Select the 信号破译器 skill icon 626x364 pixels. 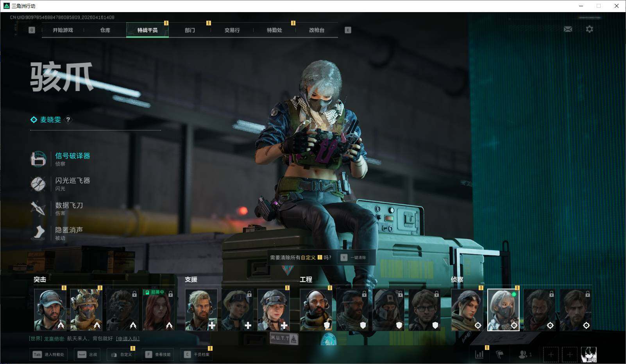[x=38, y=159]
